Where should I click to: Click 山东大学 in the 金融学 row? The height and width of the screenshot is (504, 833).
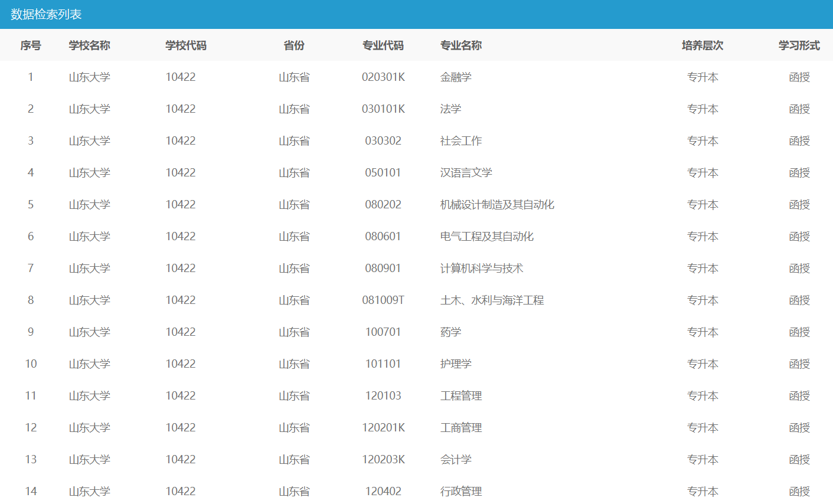click(x=90, y=77)
